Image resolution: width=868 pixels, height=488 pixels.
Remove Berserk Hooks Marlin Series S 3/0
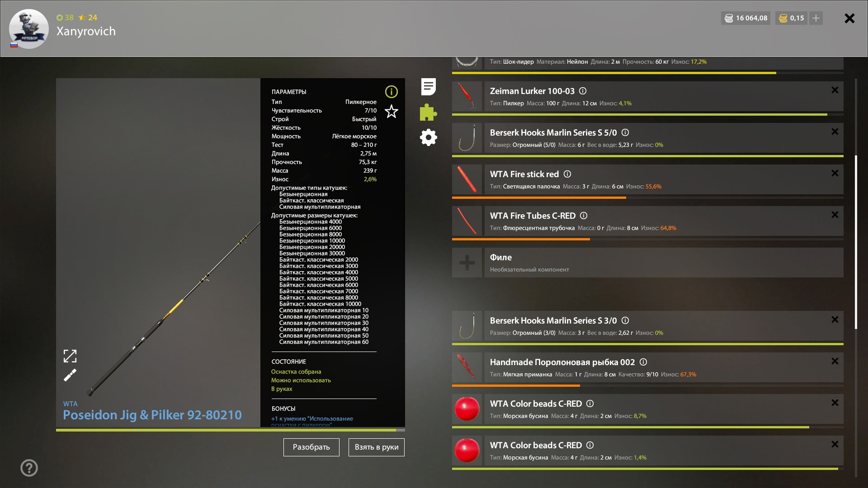click(835, 320)
